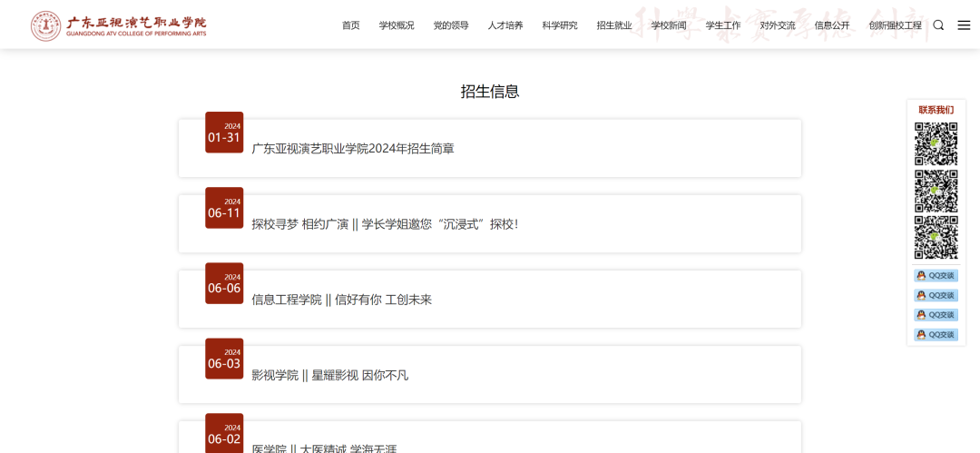This screenshot has width=980, height=453.
Task: Click the search magnifier icon
Action: (938, 25)
